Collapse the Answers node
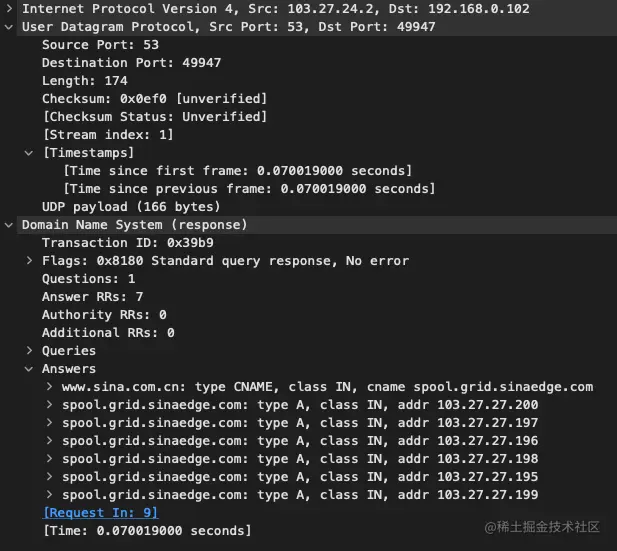This screenshot has height=551, width=617. point(29,369)
